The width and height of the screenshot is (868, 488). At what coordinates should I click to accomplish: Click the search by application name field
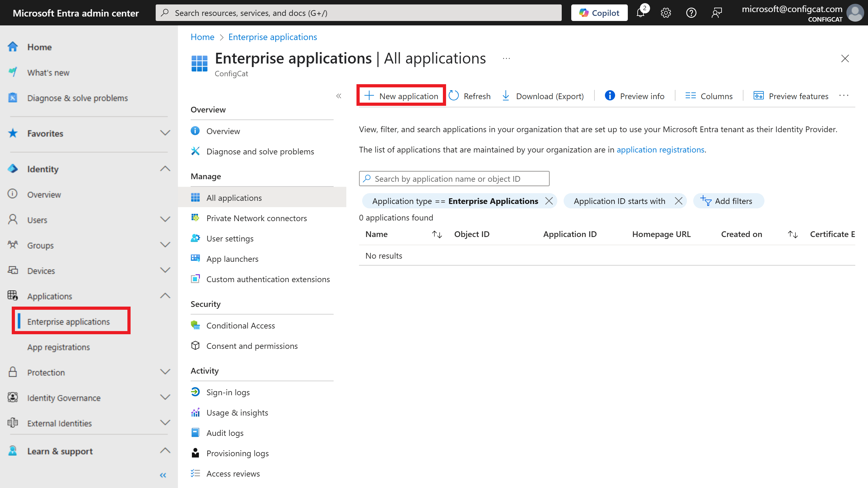(x=454, y=179)
